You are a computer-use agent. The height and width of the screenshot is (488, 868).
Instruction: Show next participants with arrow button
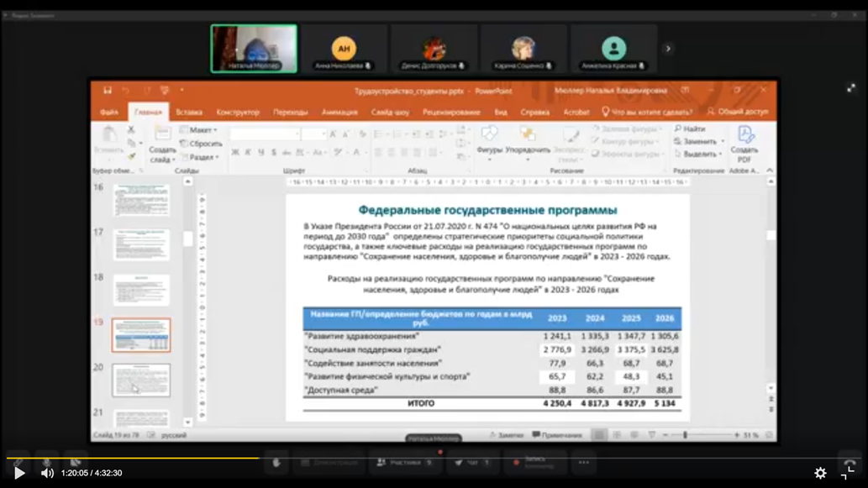point(668,49)
